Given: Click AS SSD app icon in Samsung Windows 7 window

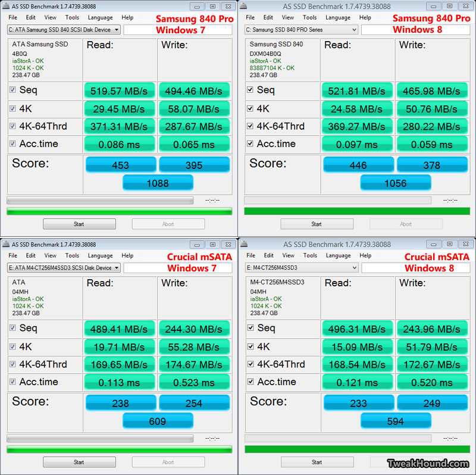Looking at the screenshot, I should pyautogui.click(x=6, y=6).
